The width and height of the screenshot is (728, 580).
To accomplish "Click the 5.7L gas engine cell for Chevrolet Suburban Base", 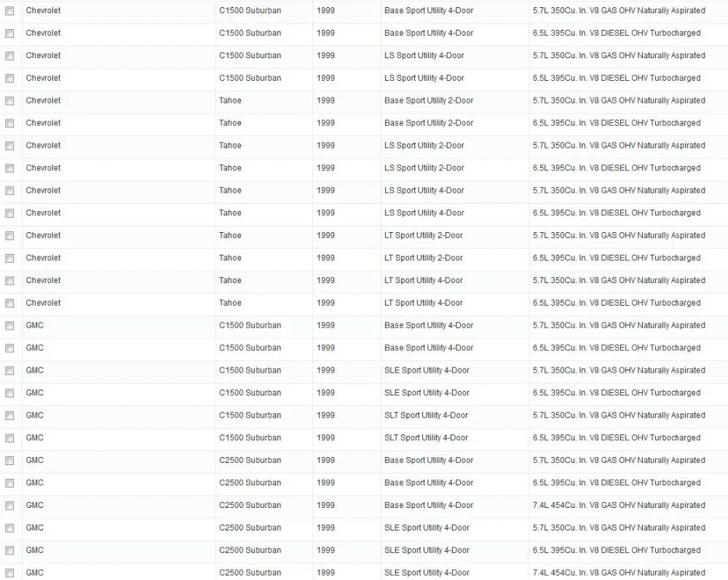I will (x=619, y=11).
